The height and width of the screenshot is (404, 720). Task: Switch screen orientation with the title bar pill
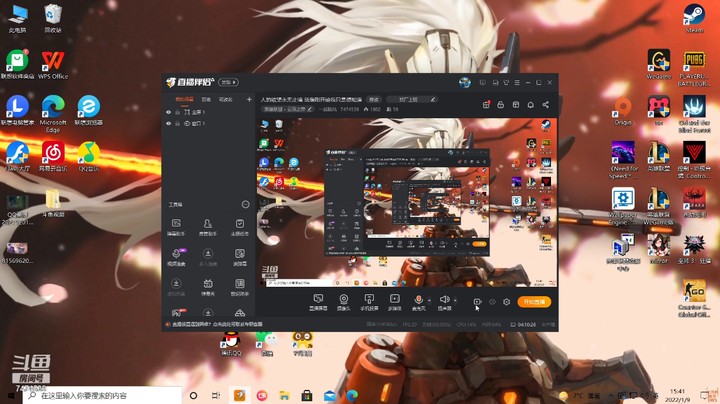point(228,82)
